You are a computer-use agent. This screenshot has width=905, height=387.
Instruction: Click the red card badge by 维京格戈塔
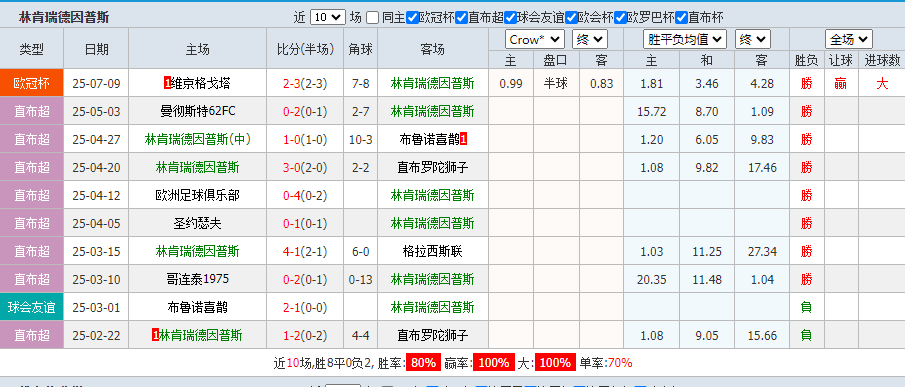tap(167, 84)
